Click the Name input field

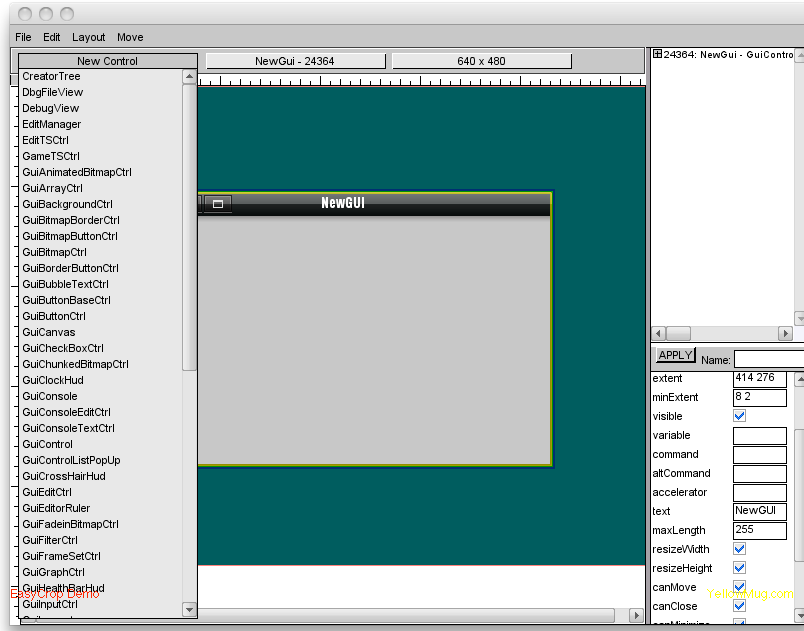click(768, 359)
